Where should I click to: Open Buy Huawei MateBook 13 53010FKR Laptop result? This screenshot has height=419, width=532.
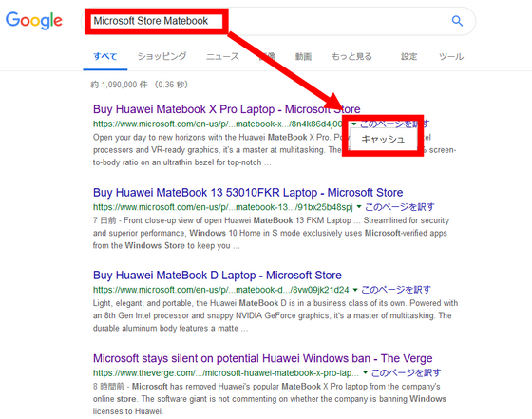point(248,192)
